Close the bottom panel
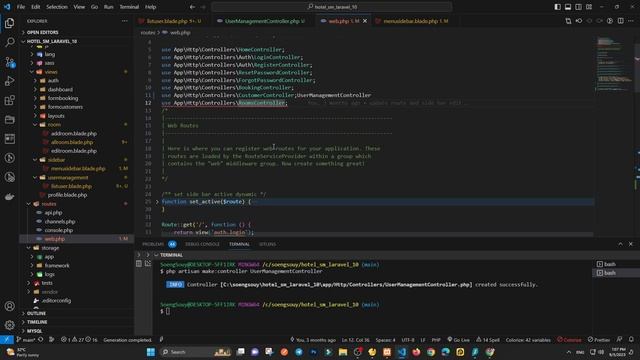The image size is (640, 360). (631, 244)
